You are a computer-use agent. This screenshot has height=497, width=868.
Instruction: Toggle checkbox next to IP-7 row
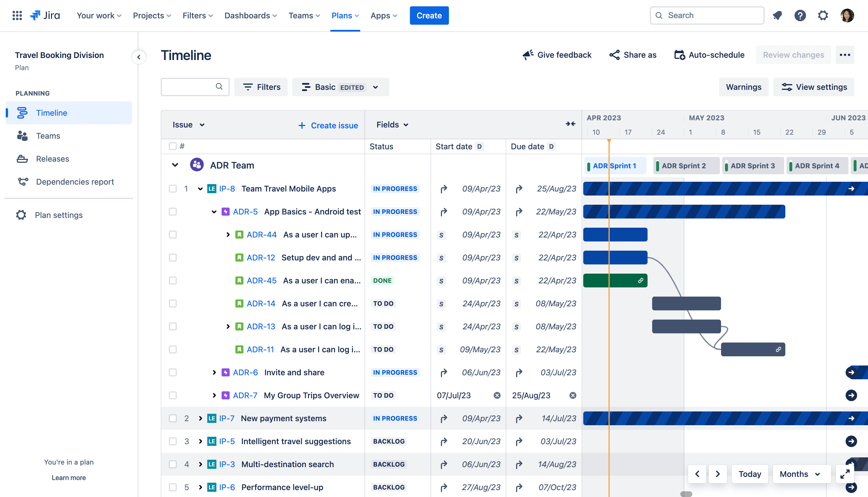click(172, 418)
